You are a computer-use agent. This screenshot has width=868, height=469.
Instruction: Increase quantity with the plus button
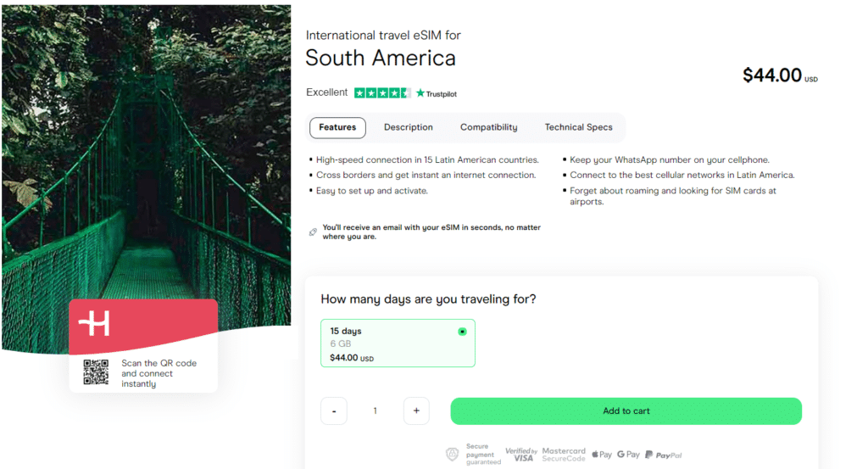(x=416, y=411)
